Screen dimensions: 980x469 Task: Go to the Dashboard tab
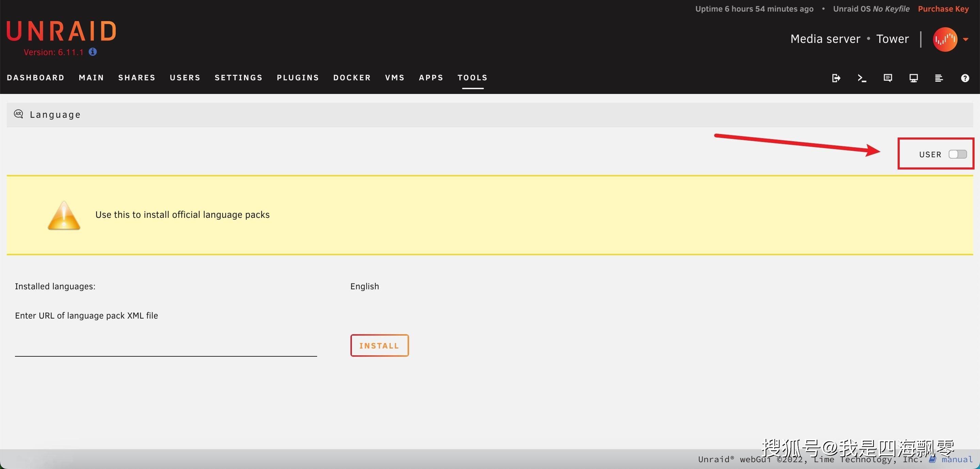[x=36, y=78]
